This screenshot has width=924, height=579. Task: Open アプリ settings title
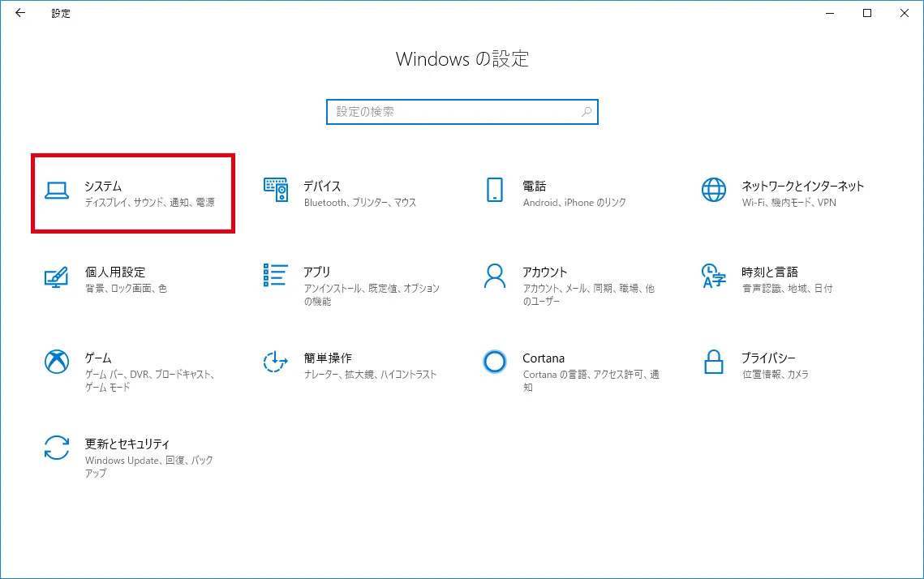(317, 272)
